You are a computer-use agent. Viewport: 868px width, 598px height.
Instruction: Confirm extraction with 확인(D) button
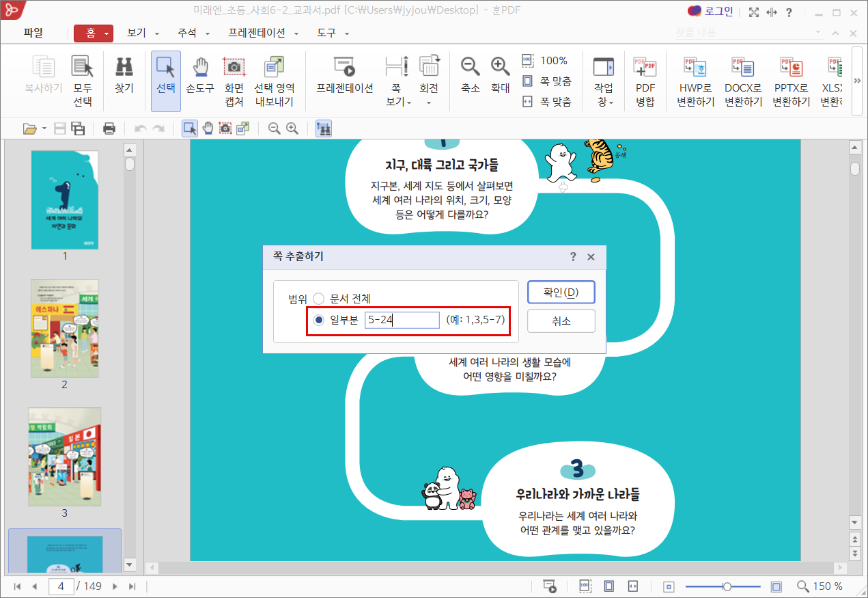pos(561,293)
